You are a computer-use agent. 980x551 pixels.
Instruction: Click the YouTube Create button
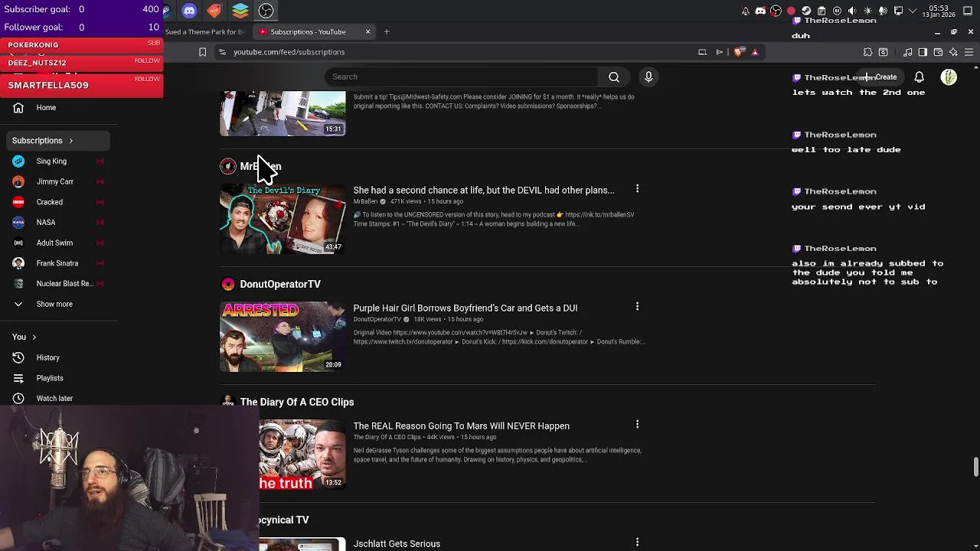coord(880,77)
